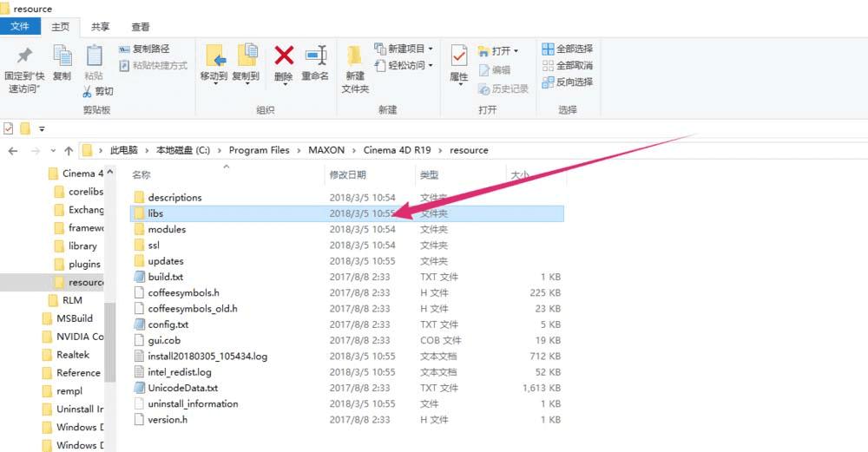The image size is (868, 452).
Task: Click the Rename (重命名) icon
Action: [x=316, y=56]
